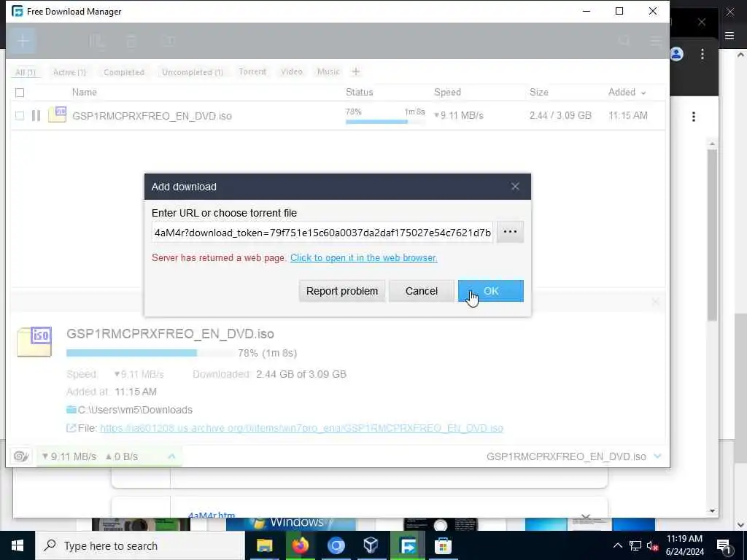
Task: Open the C:\Users\vm5\Downloads folder path
Action: click(135, 410)
